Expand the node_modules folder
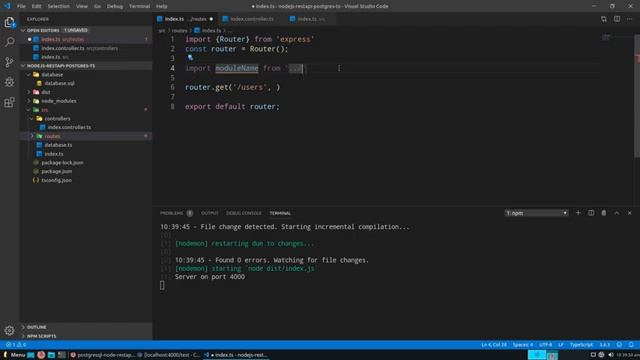The height and width of the screenshot is (360, 640). 29,101
